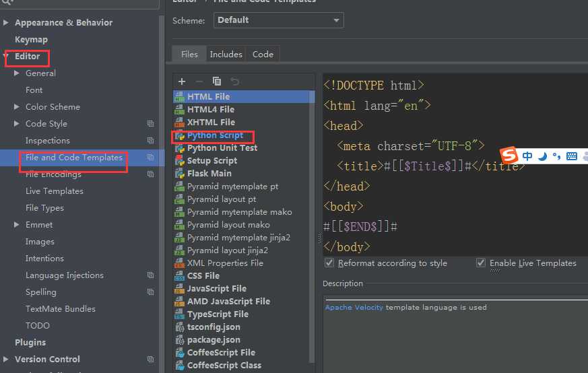This screenshot has height=373, width=588.
Task: Open Live Templates settings page
Action: pyautogui.click(x=55, y=191)
